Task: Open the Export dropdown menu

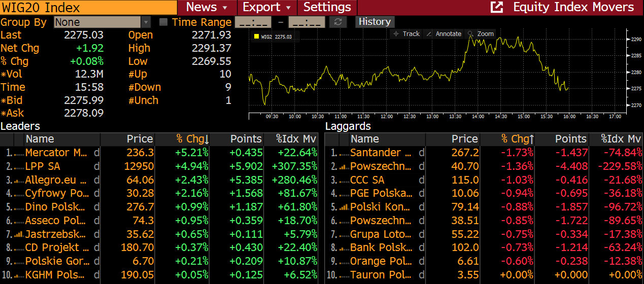Action: click(x=268, y=7)
